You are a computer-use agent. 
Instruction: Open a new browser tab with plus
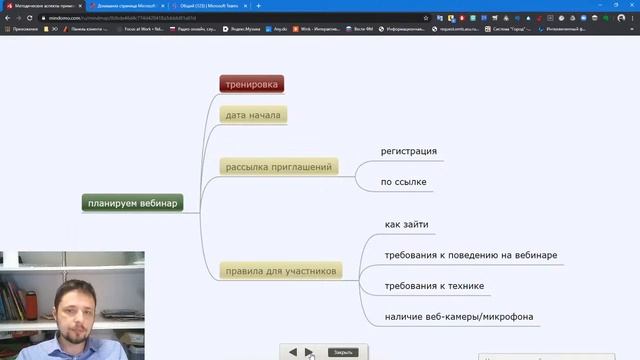pyautogui.click(x=258, y=6)
